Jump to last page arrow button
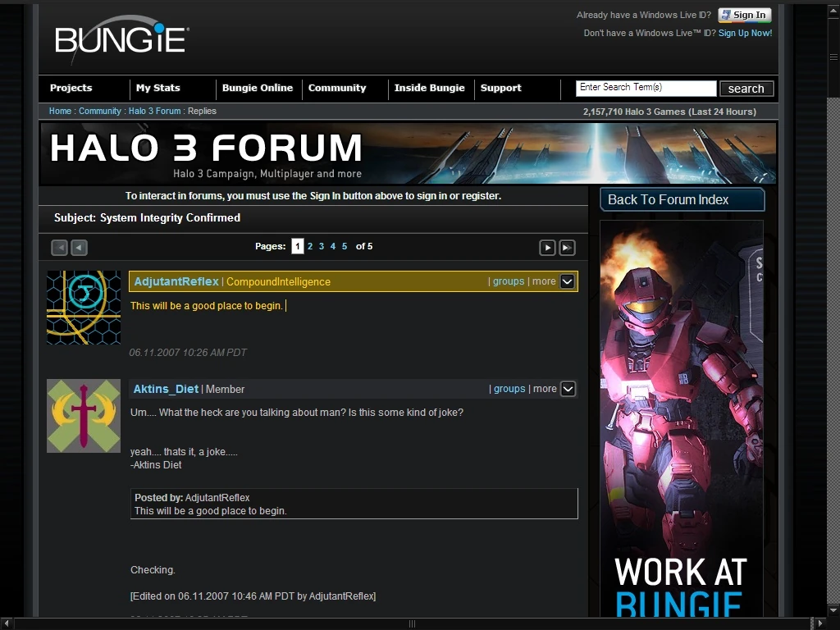The image size is (840, 630). (x=567, y=248)
